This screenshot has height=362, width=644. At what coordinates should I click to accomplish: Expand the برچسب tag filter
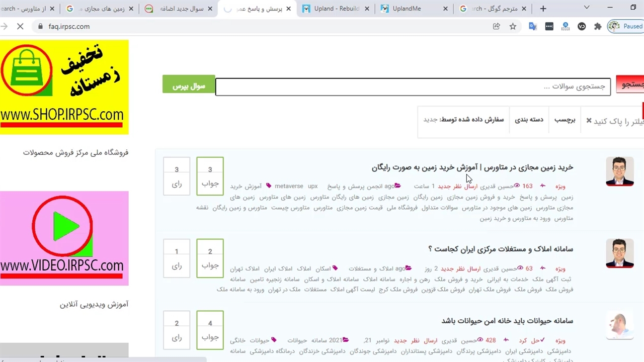point(565,120)
